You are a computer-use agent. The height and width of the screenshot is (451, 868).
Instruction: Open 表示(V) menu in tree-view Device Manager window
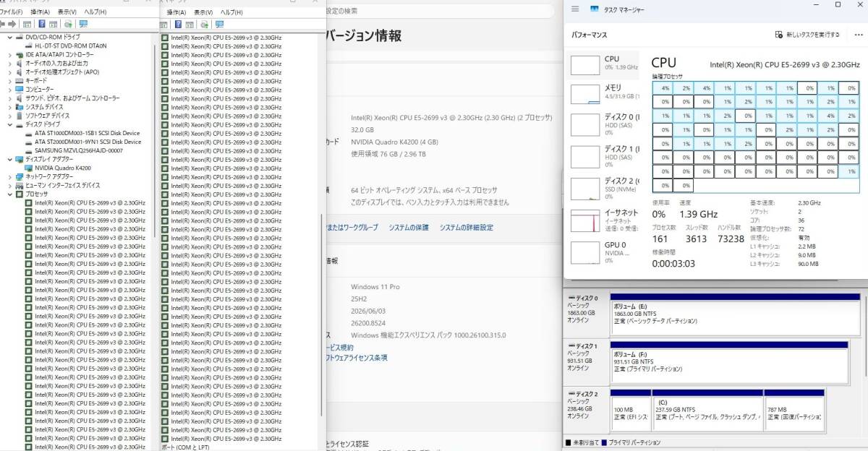[x=67, y=12]
